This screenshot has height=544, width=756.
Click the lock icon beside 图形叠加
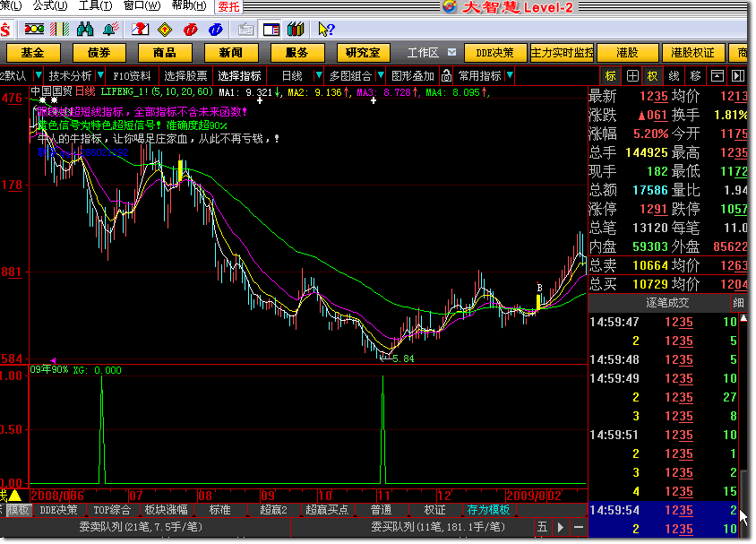click(446, 75)
